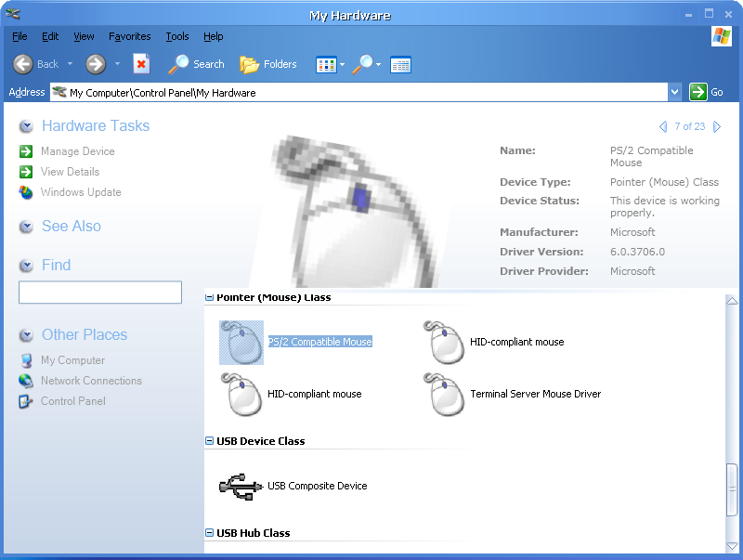
Task: Open the Tools menu
Action: point(176,36)
